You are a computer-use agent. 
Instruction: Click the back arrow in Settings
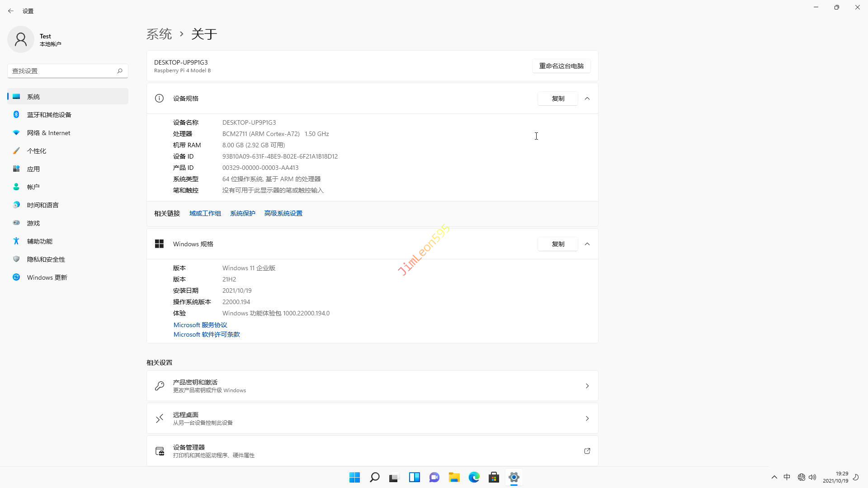[x=11, y=11]
